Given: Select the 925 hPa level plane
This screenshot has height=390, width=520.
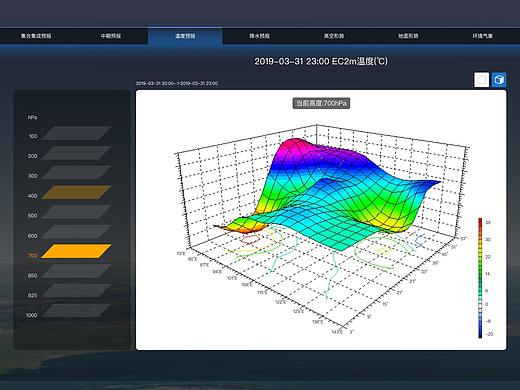Looking at the screenshot, I should [x=76, y=291].
